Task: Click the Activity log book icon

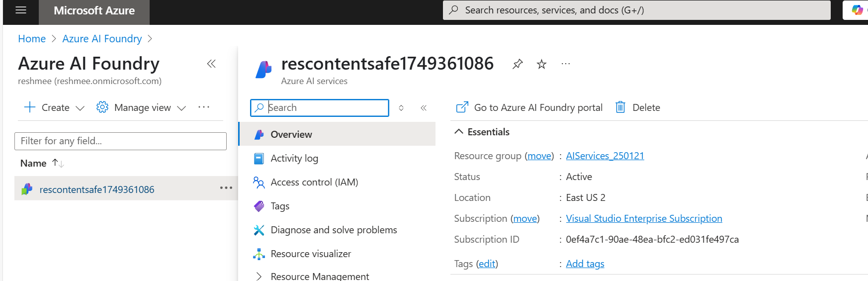Action: coord(259,158)
